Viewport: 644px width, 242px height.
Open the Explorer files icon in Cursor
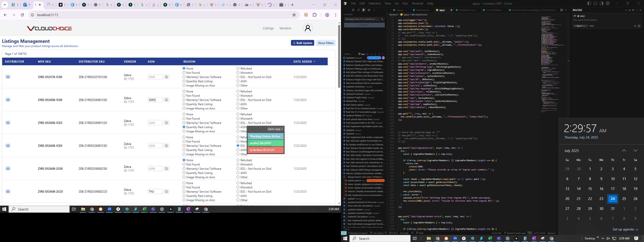pos(353,10)
